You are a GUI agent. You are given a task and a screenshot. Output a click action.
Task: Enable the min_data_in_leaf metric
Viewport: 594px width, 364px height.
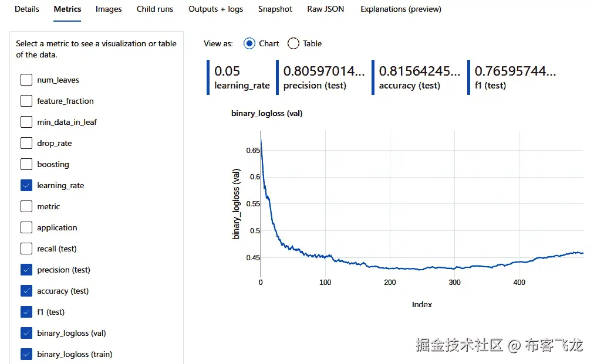coord(26,122)
